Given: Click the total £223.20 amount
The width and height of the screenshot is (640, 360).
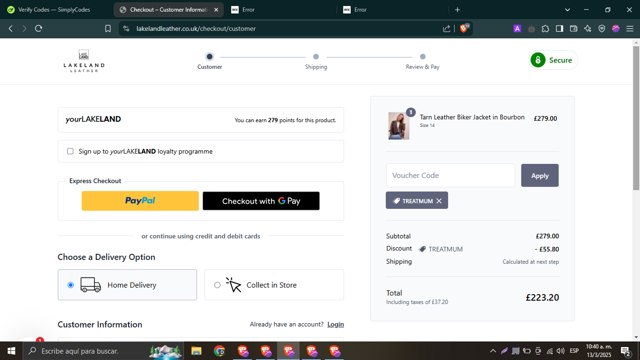Looking at the screenshot, I should click(542, 298).
